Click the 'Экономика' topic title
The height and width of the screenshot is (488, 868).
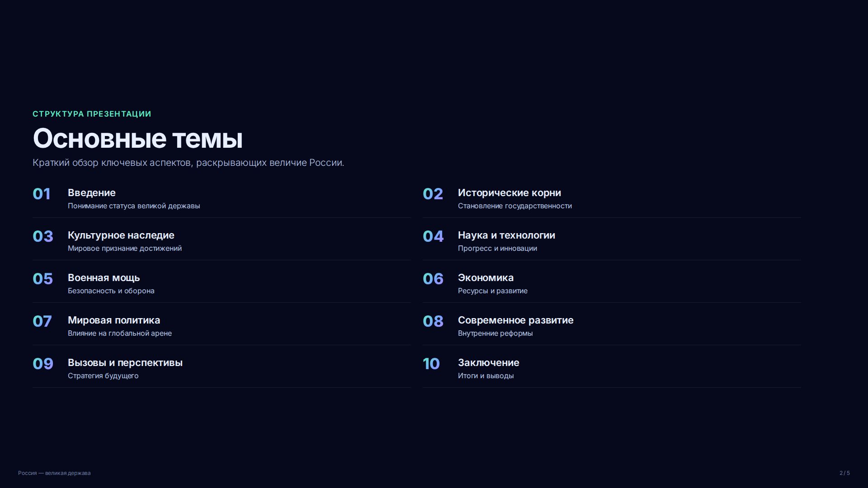pos(486,278)
